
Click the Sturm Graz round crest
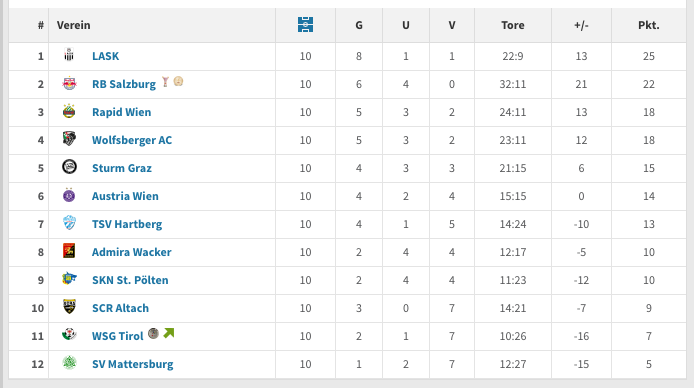pos(69,167)
